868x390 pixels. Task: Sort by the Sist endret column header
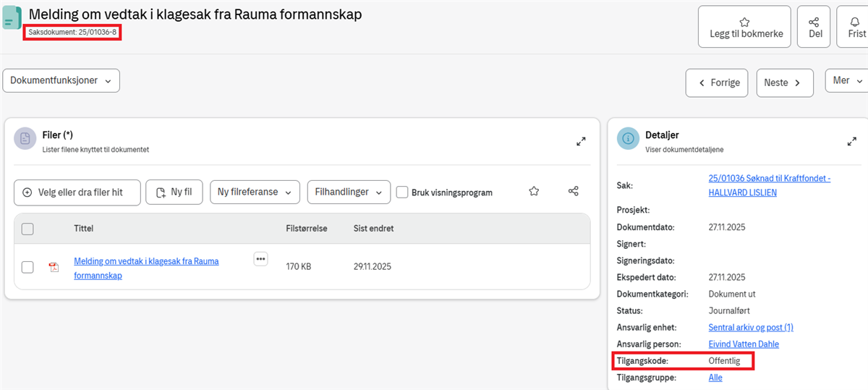click(373, 229)
